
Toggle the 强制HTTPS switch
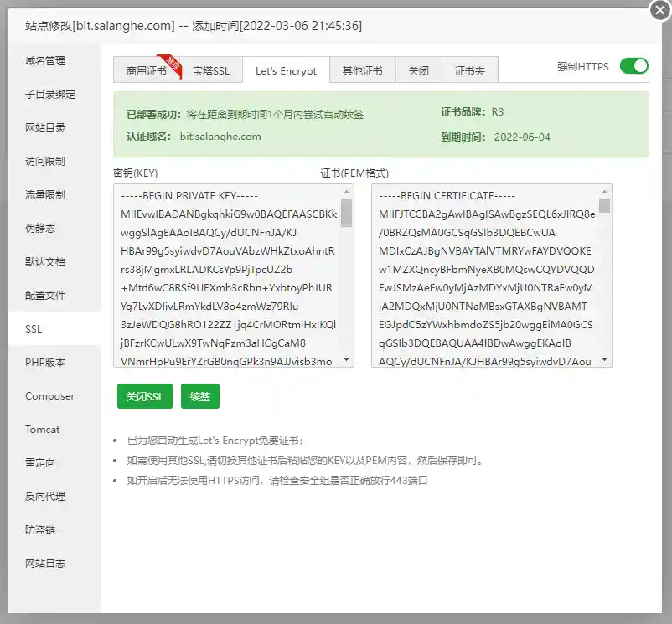633,66
